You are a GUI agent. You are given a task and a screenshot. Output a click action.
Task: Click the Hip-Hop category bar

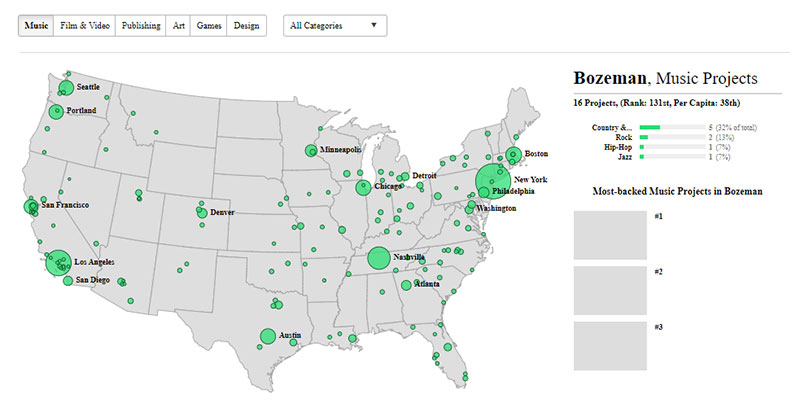(x=672, y=147)
